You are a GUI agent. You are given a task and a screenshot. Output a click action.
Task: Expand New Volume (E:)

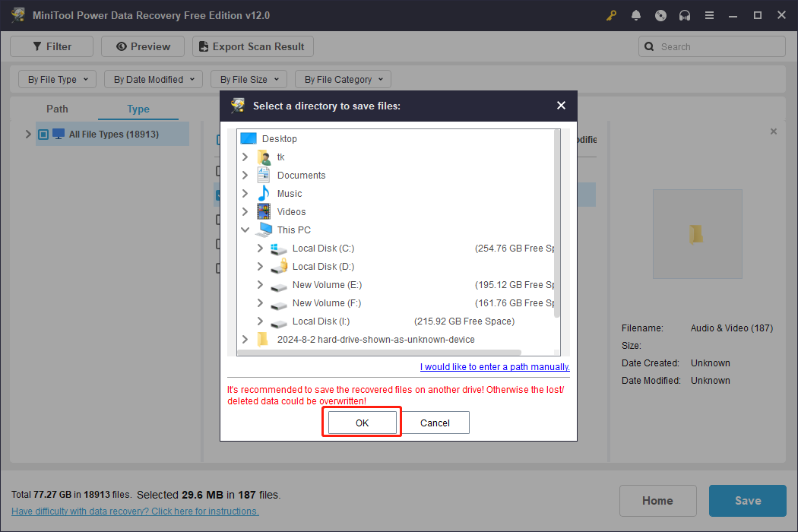(x=260, y=284)
